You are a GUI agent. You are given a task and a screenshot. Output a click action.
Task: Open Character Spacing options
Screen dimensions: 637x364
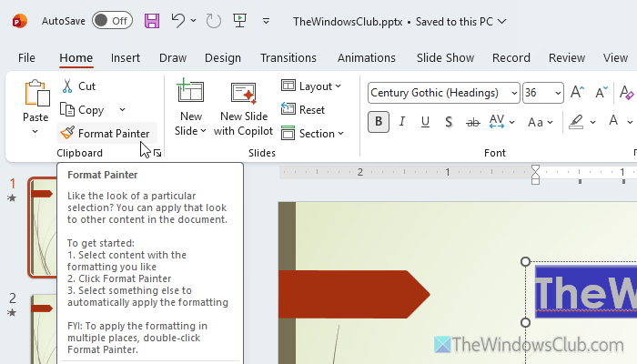pos(501,121)
